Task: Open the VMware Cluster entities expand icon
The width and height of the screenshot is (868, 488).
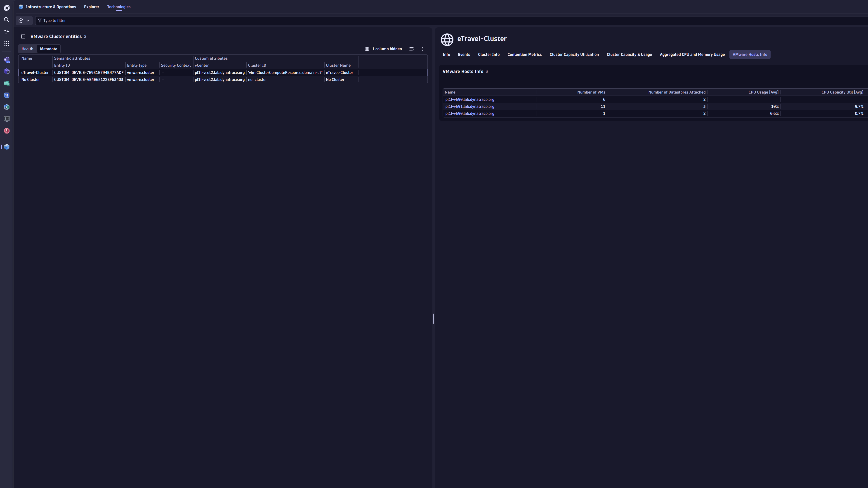Action: (23, 36)
